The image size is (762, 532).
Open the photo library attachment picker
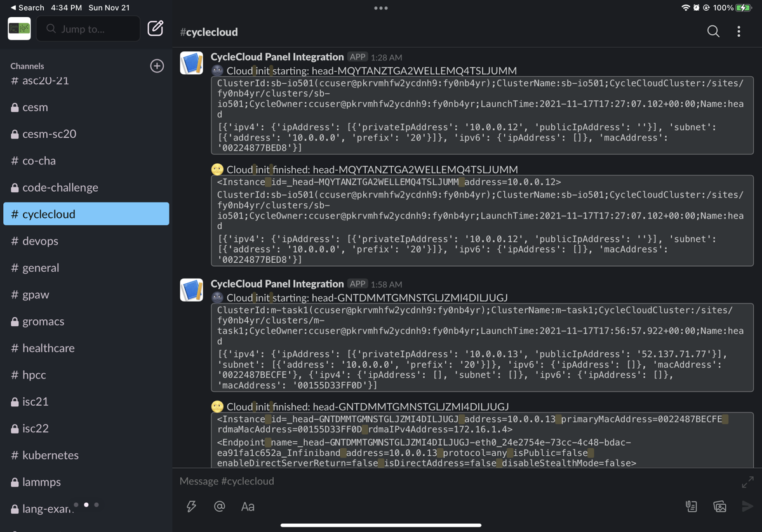tap(719, 506)
